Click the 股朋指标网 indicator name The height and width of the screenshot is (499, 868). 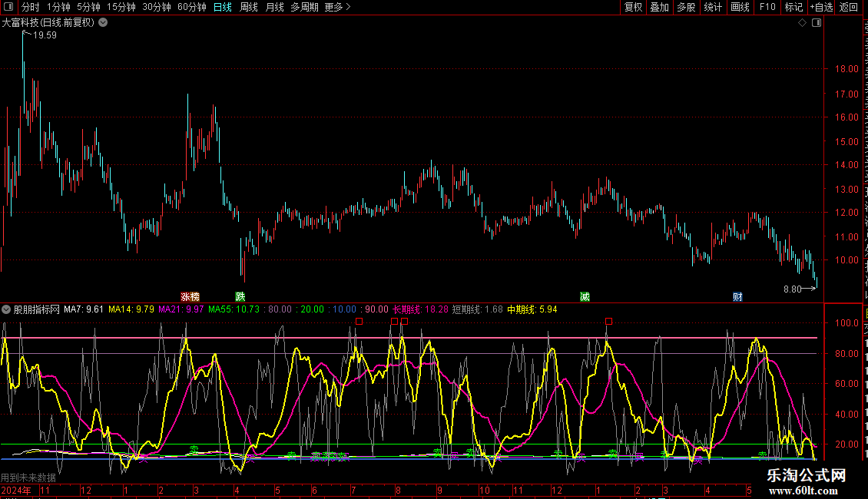pos(37,310)
